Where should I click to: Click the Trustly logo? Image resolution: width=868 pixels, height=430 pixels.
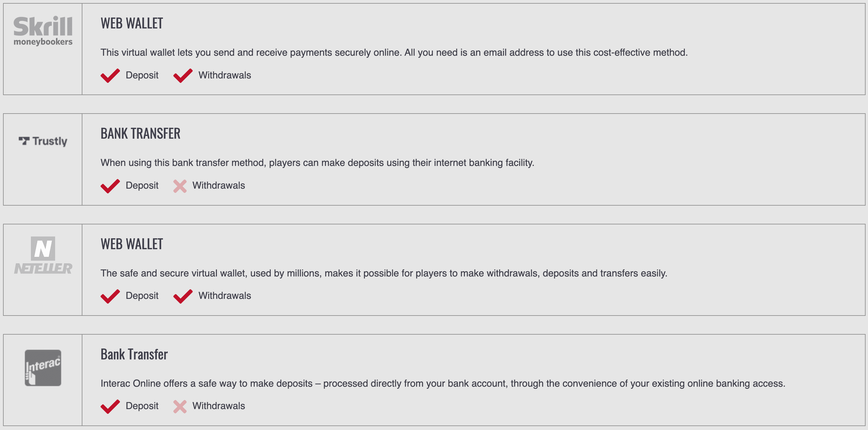[43, 141]
